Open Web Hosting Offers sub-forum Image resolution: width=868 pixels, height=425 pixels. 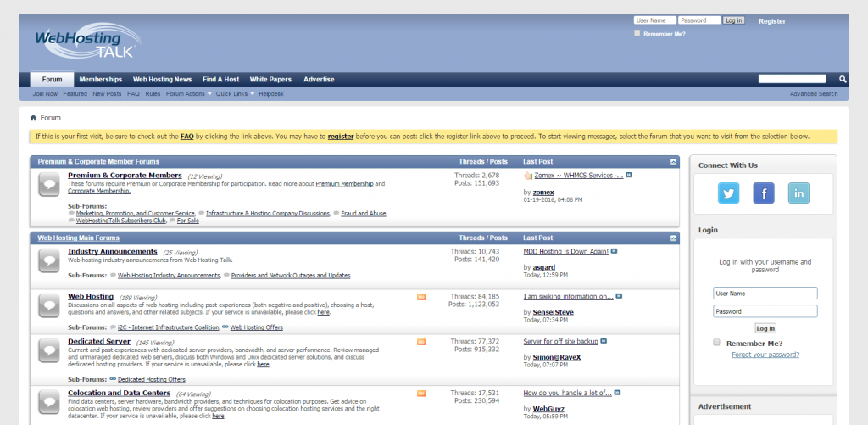coord(256,327)
